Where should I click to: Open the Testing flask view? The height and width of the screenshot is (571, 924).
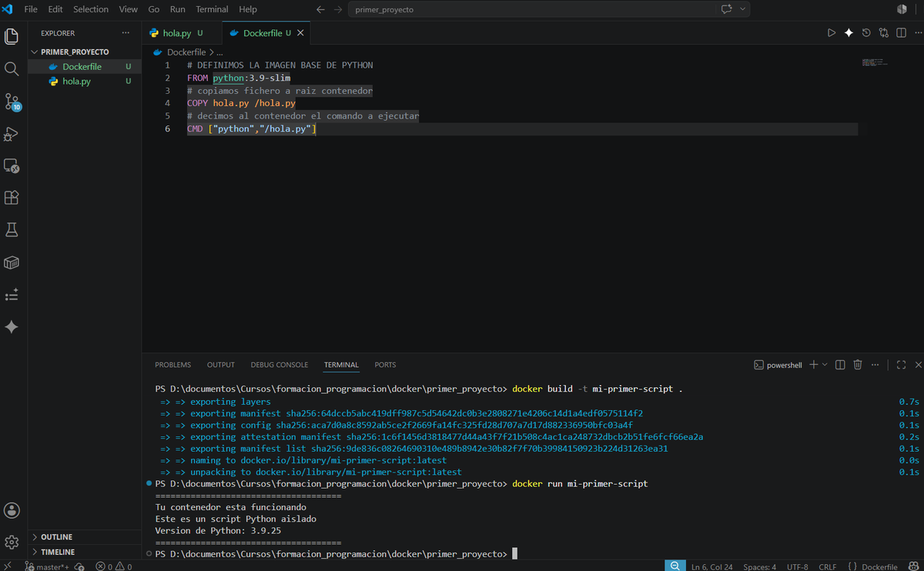coord(12,230)
